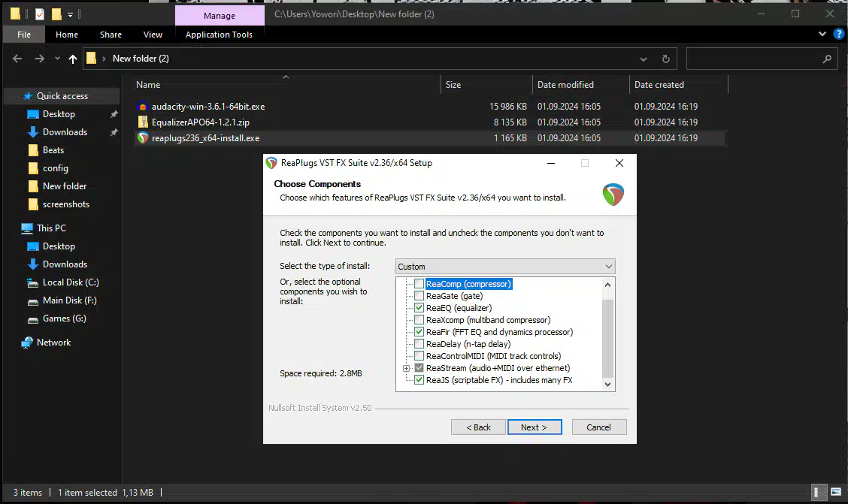Check the ReaComp (compressor) component

(419, 284)
